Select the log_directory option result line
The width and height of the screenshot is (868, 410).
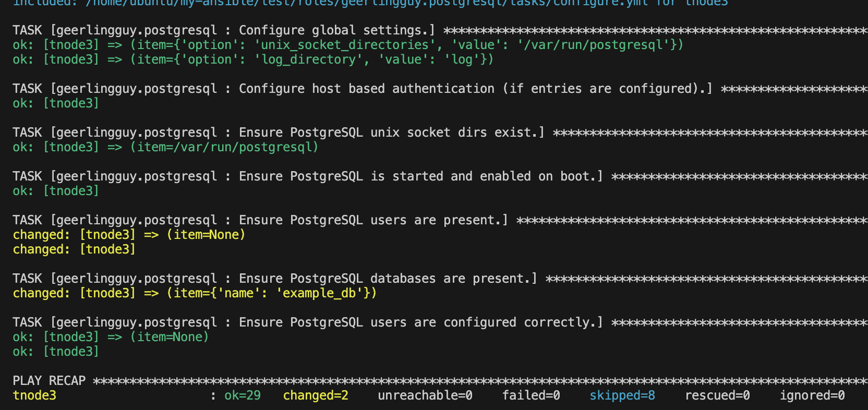(253, 60)
